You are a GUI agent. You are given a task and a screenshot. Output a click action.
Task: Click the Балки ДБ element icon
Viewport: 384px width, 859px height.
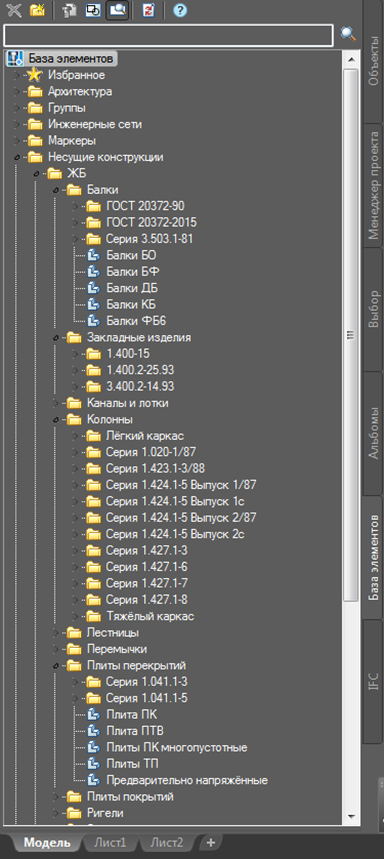click(94, 288)
